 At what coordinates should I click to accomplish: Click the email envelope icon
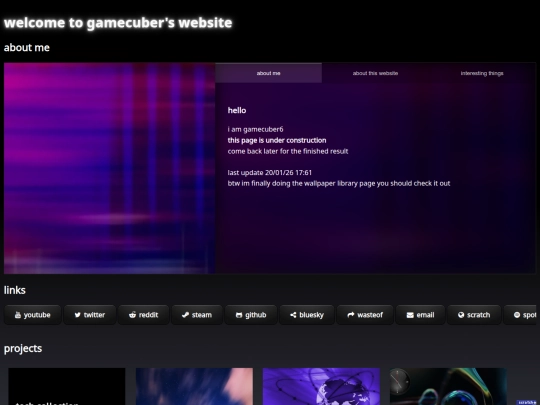point(410,315)
